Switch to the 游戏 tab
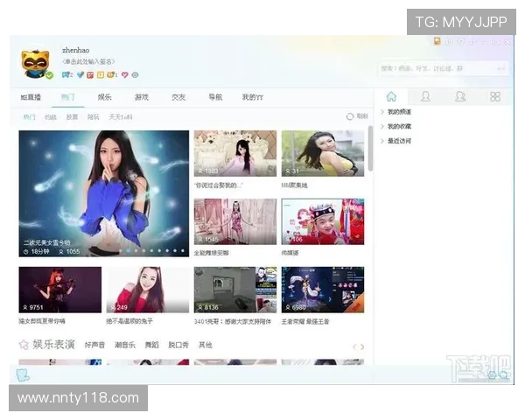 click(141, 97)
